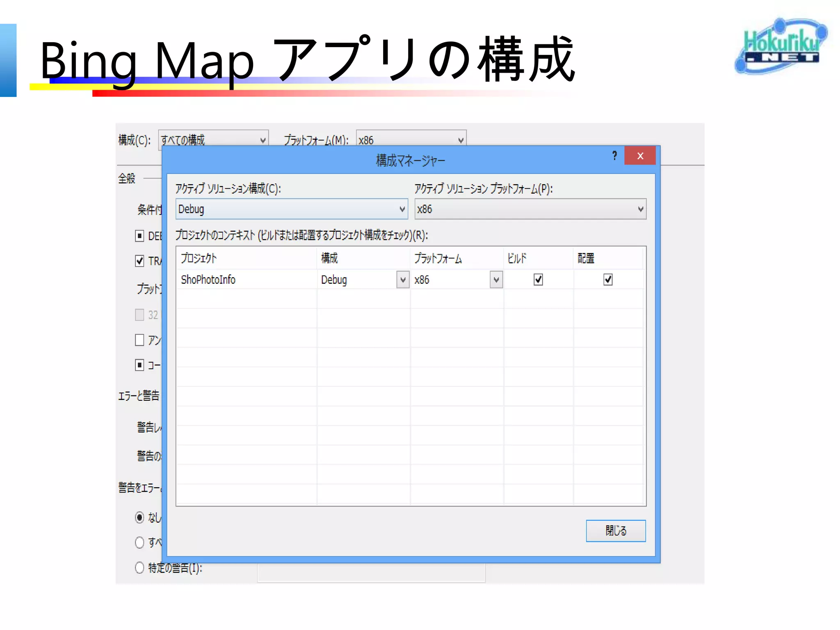The width and height of the screenshot is (840, 630).
Task: Toggle the ビルド checkbox for ShoPhotoInfo
Action: coord(538,280)
